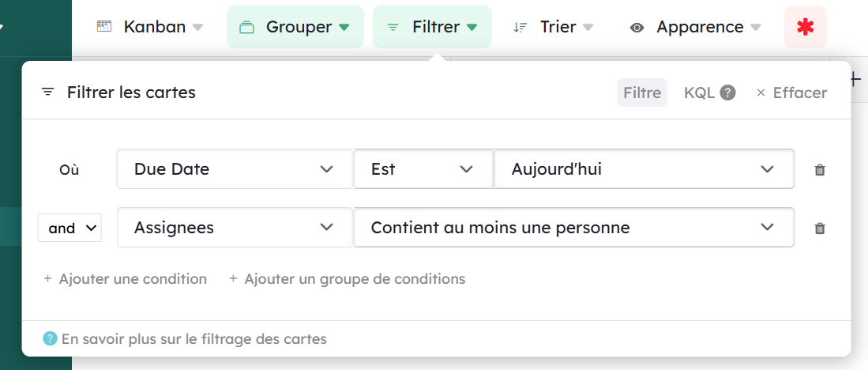This screenshot has width=868, height=370.
Task: Click the stack icon beside Grouper
Action: tap(246, 28)
